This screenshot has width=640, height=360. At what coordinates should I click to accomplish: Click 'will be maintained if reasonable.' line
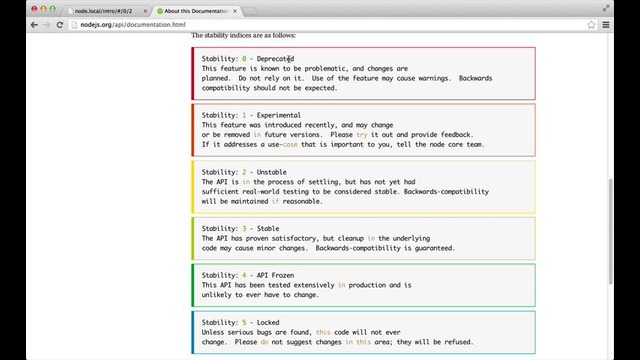click(x=262, y=201)
